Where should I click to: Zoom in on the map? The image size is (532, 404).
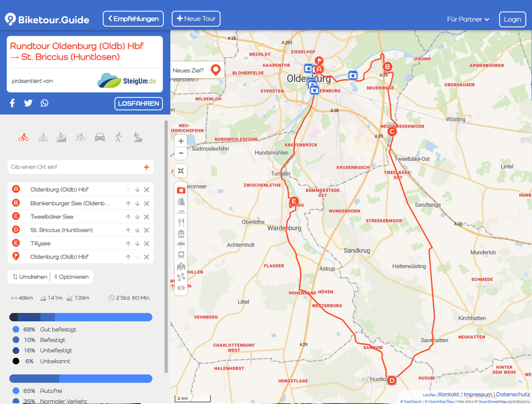click(181, 141)
